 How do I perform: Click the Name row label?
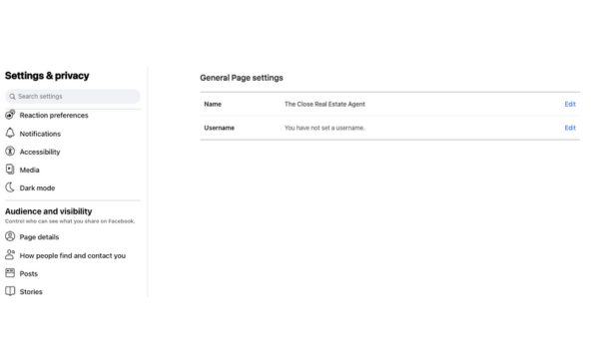pyautogui.click(x=213, y=104)
